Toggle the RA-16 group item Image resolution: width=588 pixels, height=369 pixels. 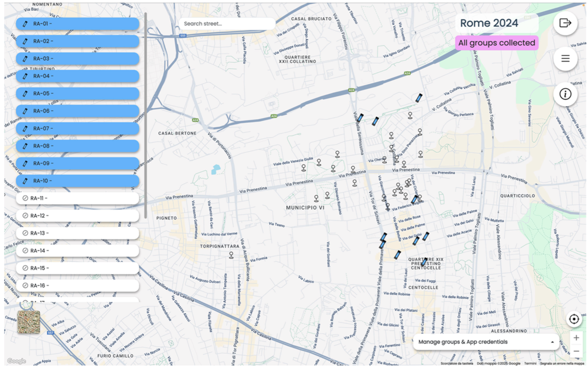tap(77, 286)
